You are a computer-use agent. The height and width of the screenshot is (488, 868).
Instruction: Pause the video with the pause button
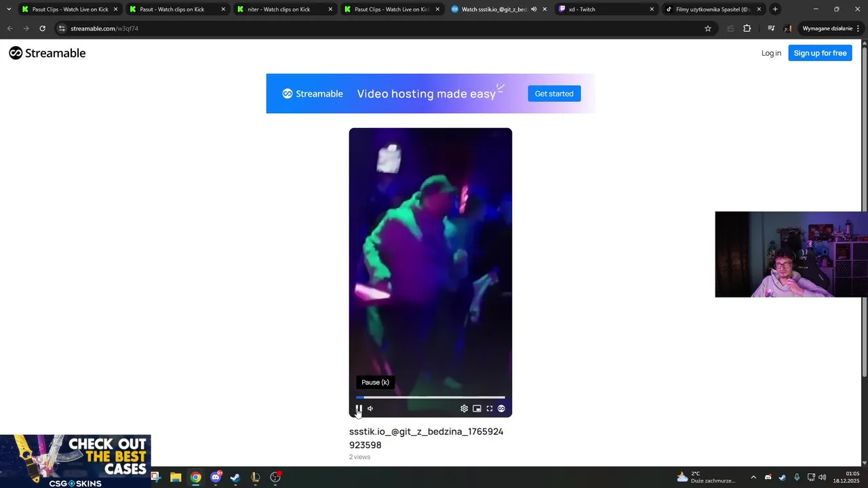click(359, 409)
